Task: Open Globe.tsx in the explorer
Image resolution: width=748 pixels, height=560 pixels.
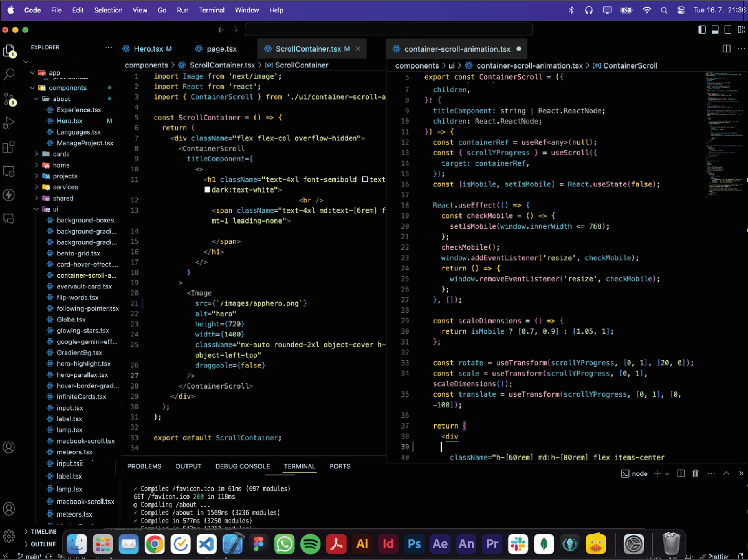Action: pyautogui.click(x=71, y=320)
